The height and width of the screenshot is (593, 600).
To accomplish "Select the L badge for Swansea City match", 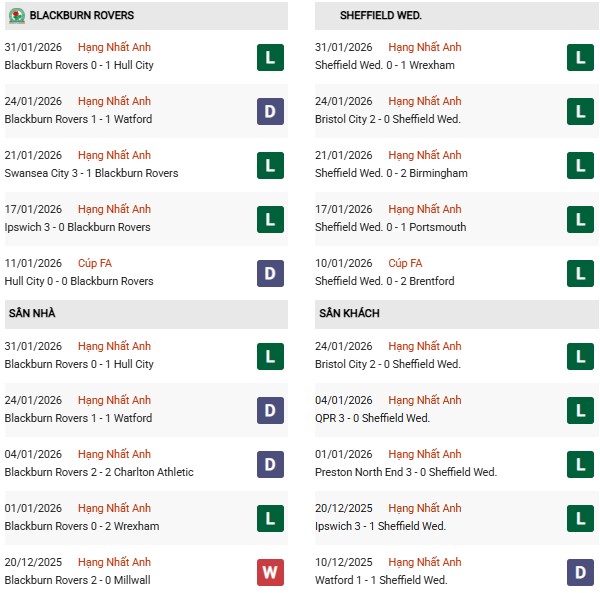I will coord(270,165).
